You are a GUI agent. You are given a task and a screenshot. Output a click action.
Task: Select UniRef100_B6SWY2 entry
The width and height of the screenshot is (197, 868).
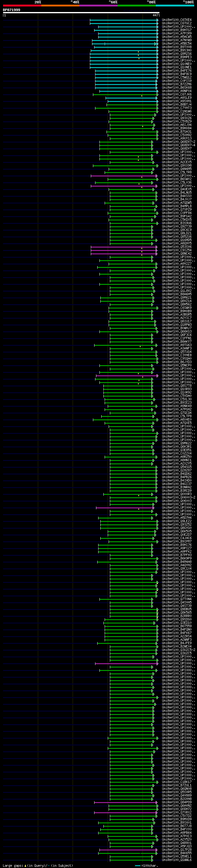pyautogui.click(x=176, y=179)
